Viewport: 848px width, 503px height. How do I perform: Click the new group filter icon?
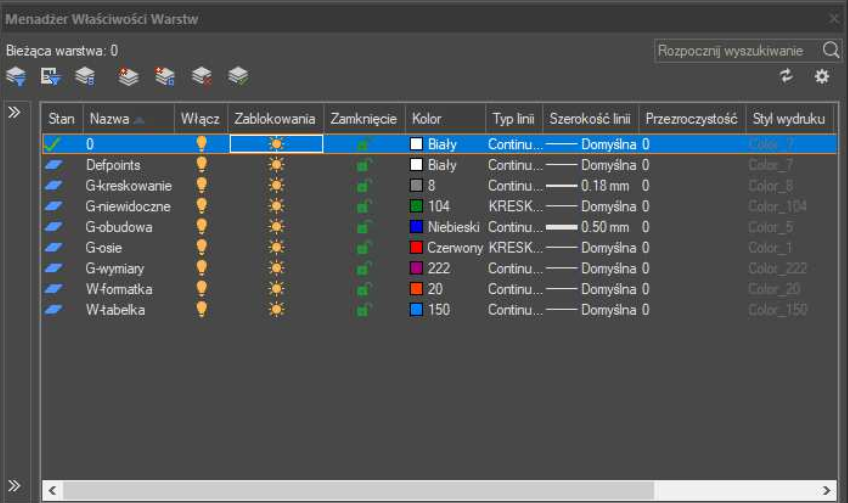coord(50,76)
